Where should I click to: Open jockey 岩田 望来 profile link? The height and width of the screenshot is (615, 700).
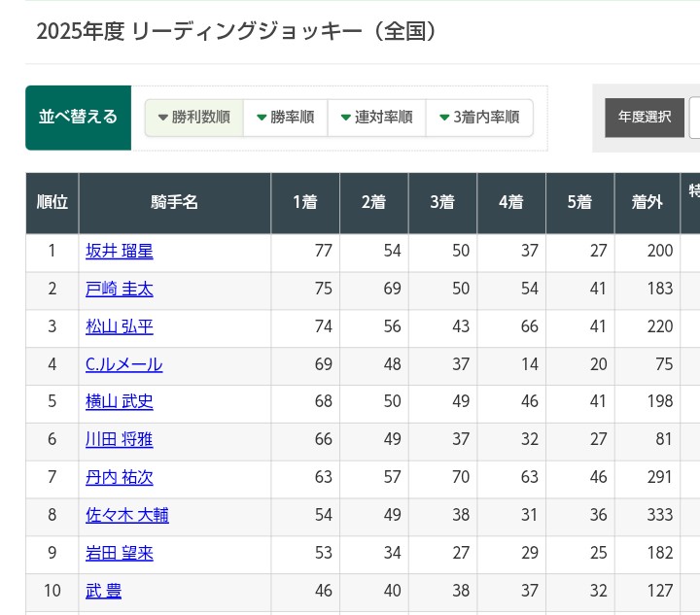(120, 554)
